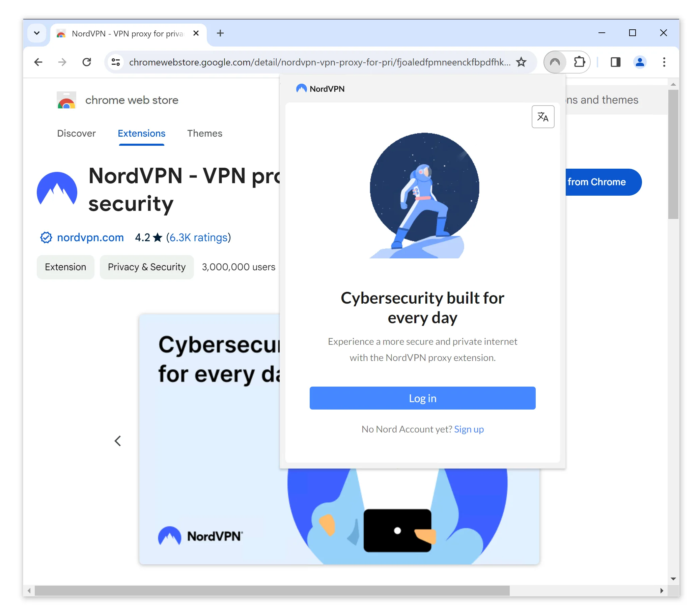Click the Log in button in NordVPN popup
This screenshot has height=616, width=699.
tap(423, 398)
